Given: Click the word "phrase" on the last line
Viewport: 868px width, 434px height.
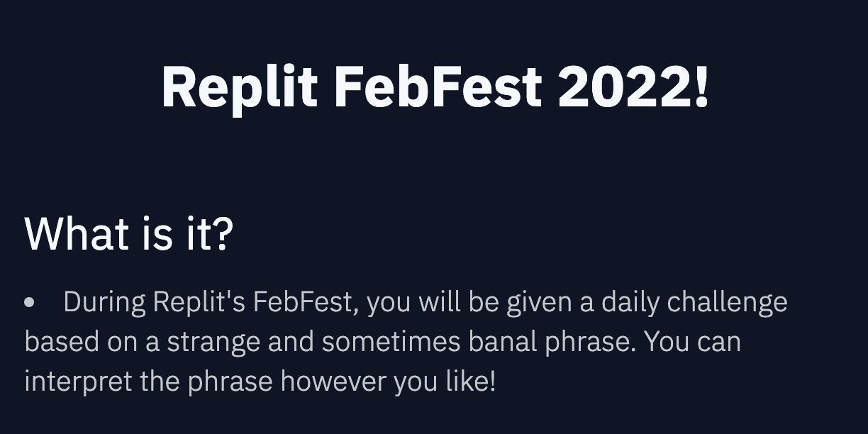Looking at the screenshot, I should 230,382.
